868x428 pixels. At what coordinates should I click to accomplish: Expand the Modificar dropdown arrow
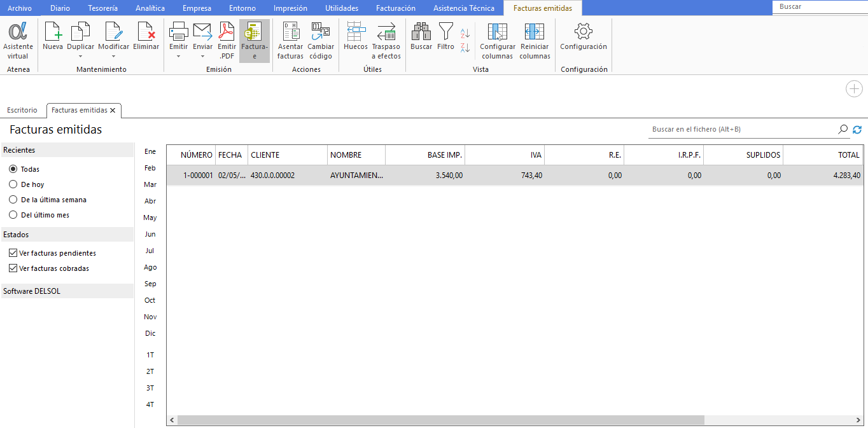[113, 57]
